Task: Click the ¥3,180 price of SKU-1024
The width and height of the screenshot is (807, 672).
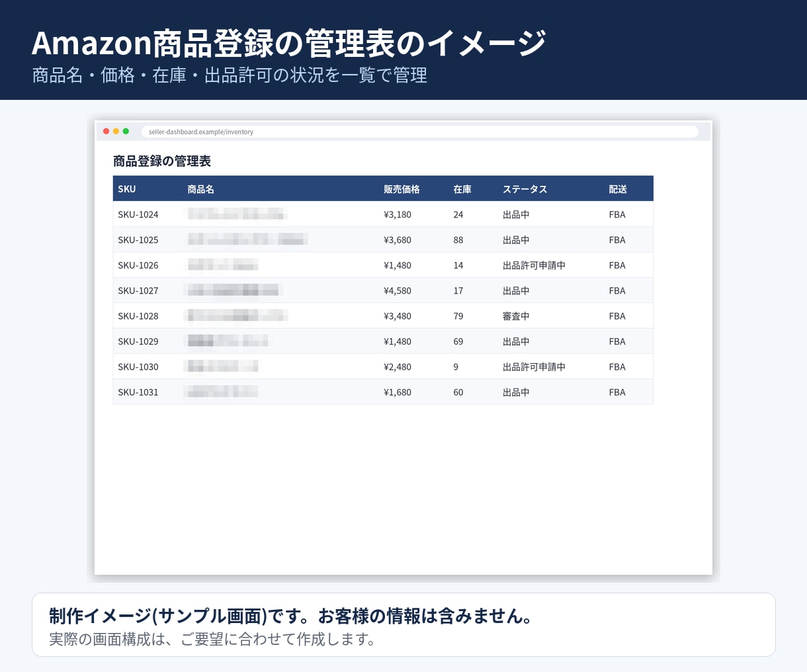Action: pos(398,214)
